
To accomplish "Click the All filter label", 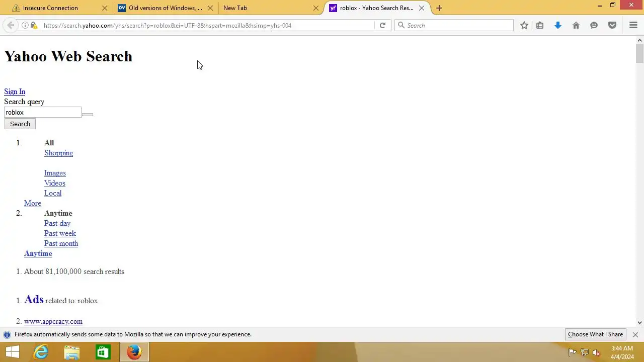I will click(49, 143).
